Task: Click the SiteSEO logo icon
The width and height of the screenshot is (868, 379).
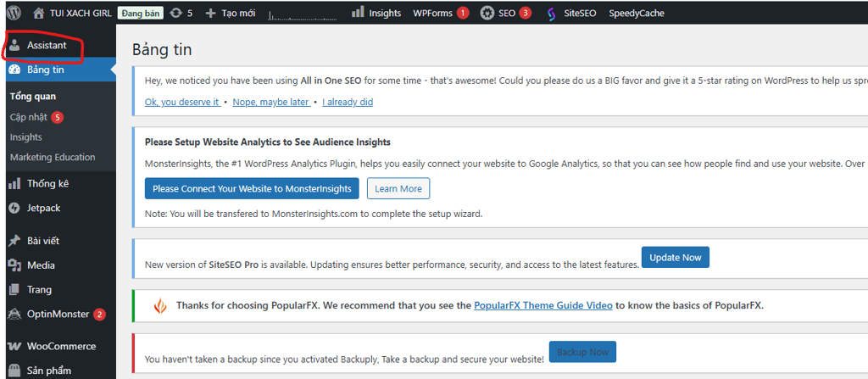Action: point(551,13)
